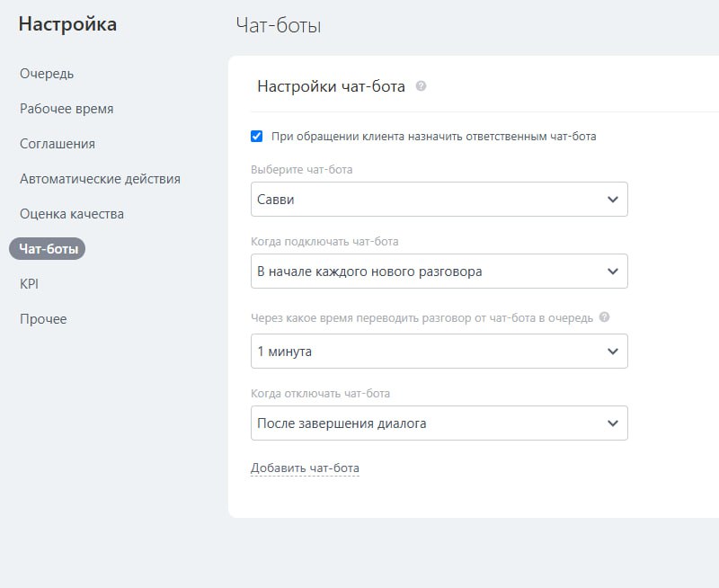Click the chevron of После завершения диалога selector

(613, 423)
